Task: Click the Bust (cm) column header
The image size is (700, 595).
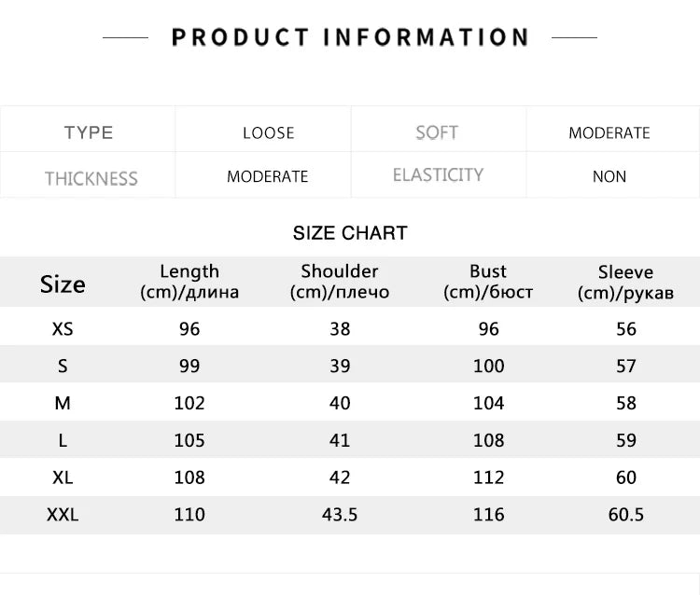Action: [x=488, y=282]
